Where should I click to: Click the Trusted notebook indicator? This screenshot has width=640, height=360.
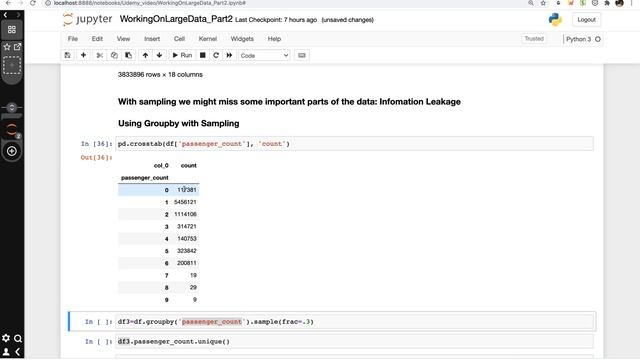(534, 39)
